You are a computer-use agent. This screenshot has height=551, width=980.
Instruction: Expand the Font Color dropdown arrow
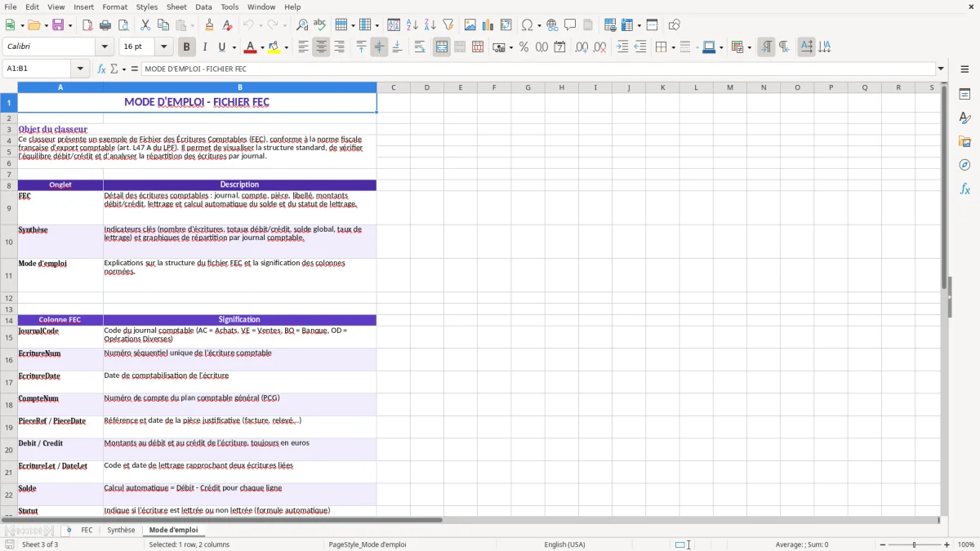[x=262, y=47]
